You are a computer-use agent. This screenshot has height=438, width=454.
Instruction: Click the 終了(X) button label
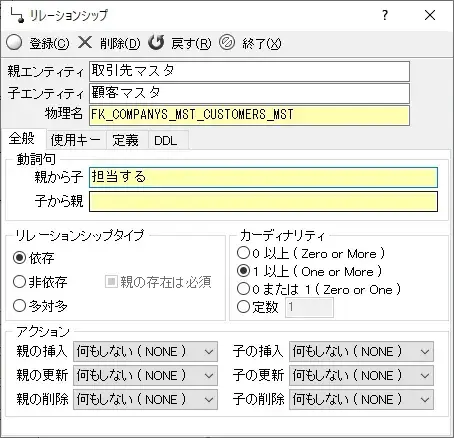262,43
